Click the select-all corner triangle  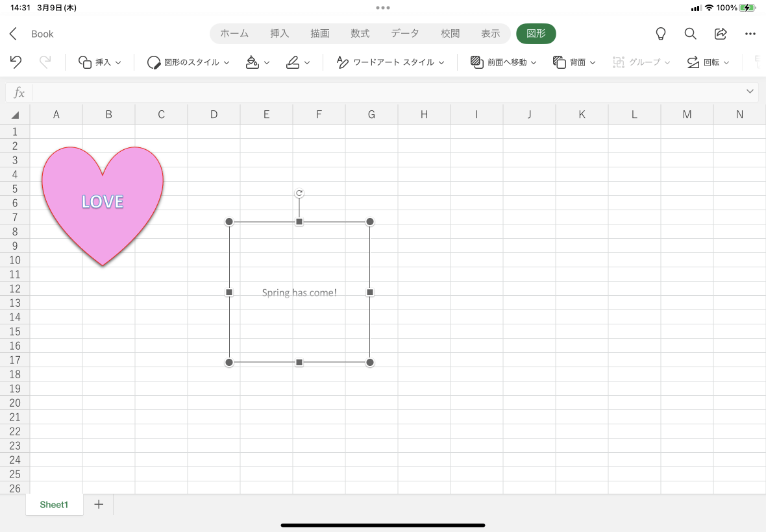click(x=15, y=115)
